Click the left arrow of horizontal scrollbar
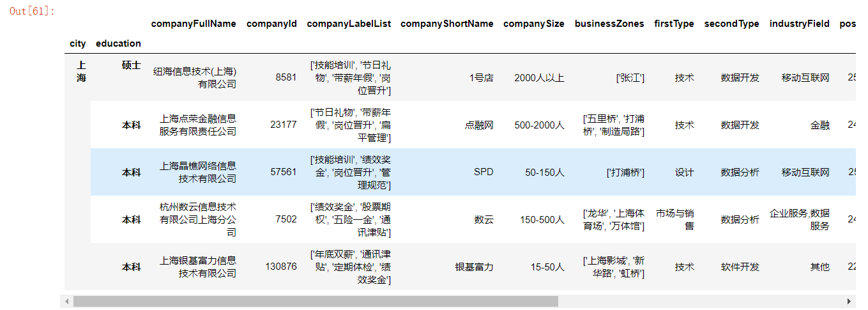 [x=66, y=301]
